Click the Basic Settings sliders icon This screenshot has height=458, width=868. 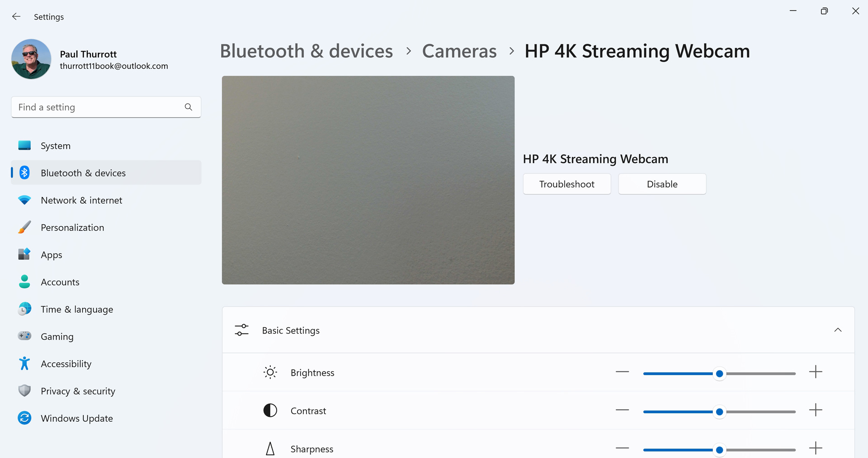coord(242,330)
